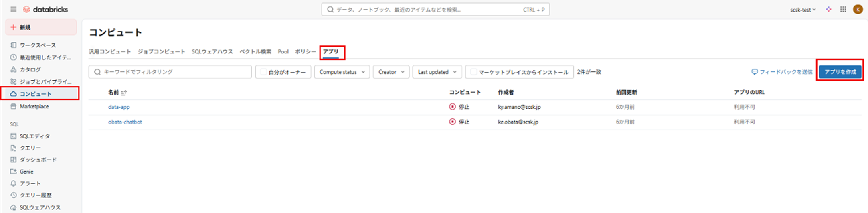The height and width of the screenshot is (213, 868).
Task: Enable マーケットプレイスからインストール filter checkbox
Action: point(473,72)
